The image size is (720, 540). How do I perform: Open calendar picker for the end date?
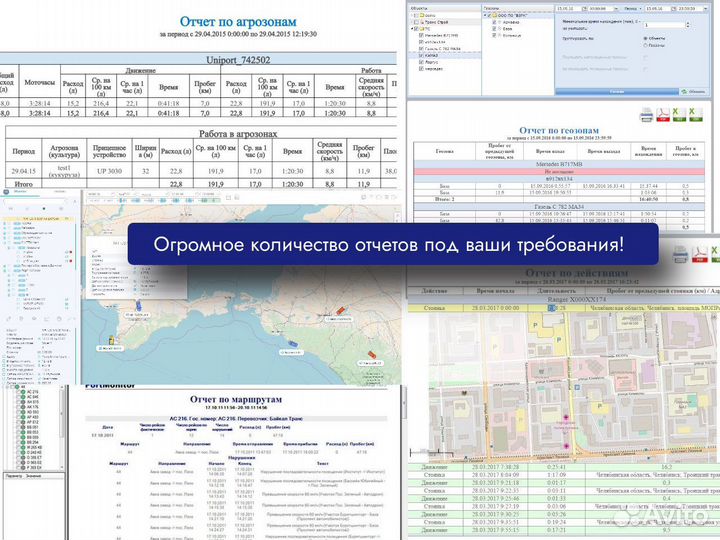pyautogui.click(x=673, y=9)
